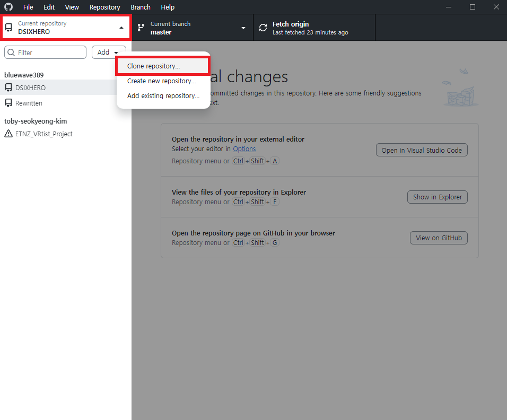Click the Fetch origin sync icon

point(263,28)
